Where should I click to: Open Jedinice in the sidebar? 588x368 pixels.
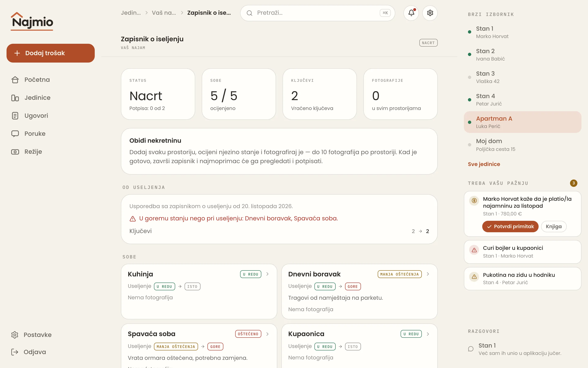(x=51, y=98)
